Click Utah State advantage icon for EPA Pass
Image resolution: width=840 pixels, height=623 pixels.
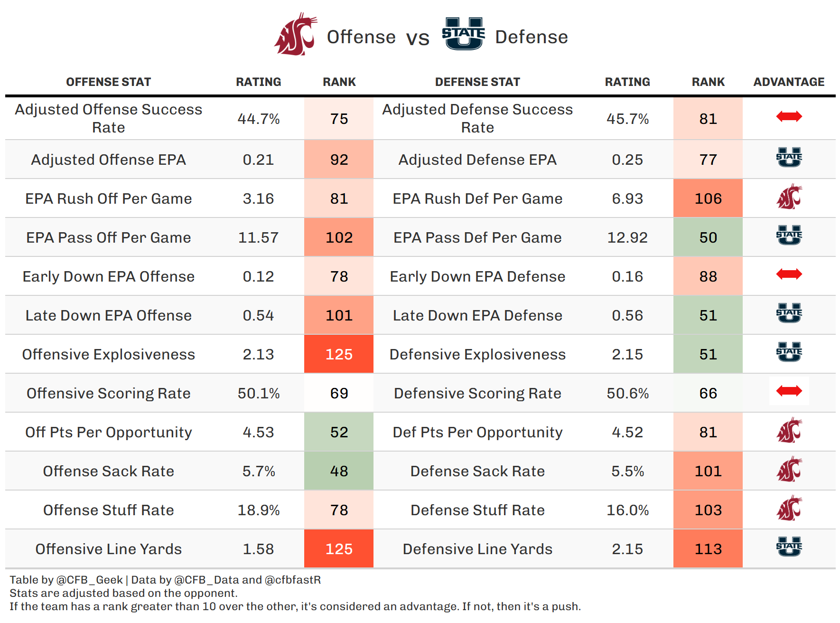[x=789, y=236]
